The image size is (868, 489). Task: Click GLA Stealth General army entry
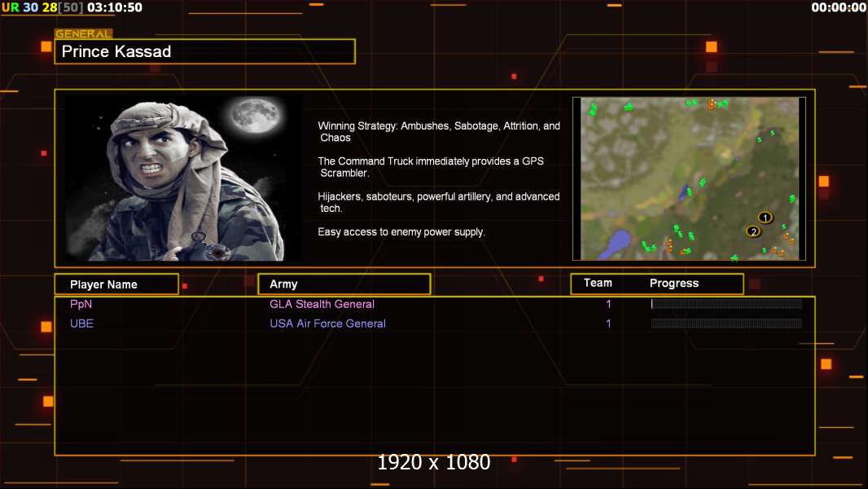[x=322, y=304]
